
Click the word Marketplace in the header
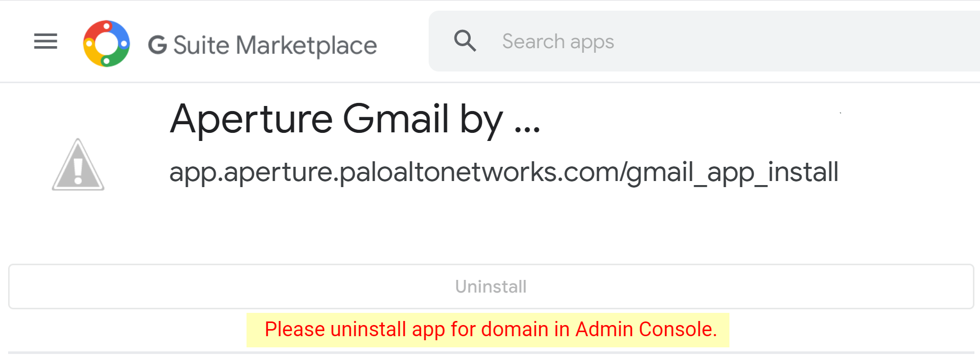point(306,45)
